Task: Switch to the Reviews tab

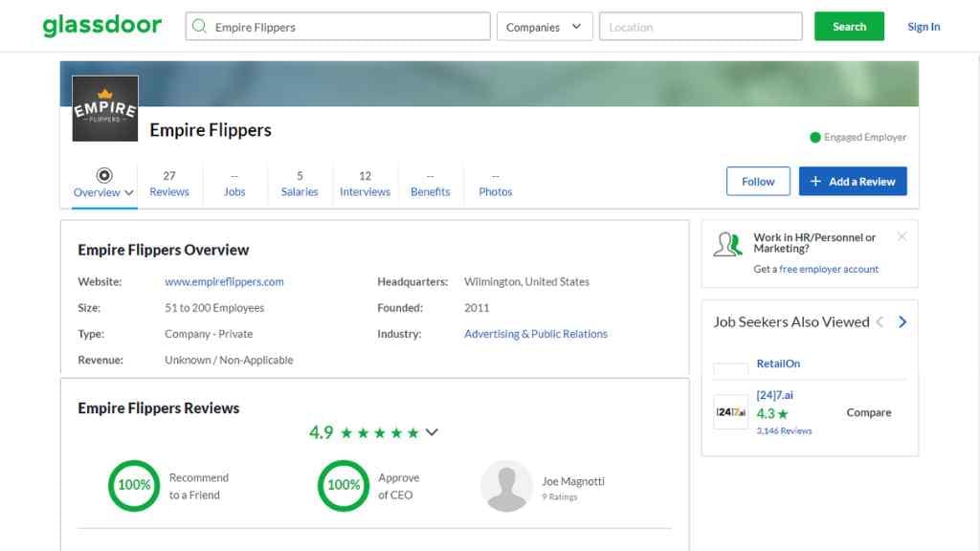Action: (x=169, y=184)
